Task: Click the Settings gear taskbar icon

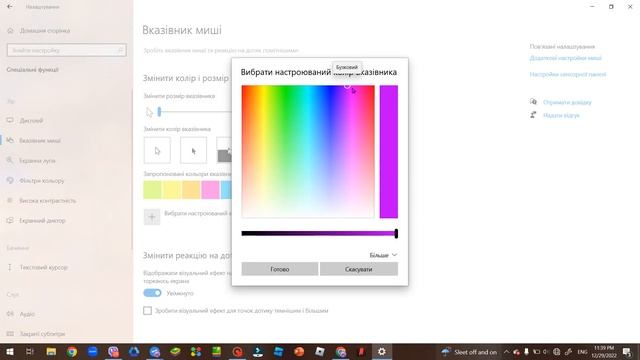Action: (382, 351)
